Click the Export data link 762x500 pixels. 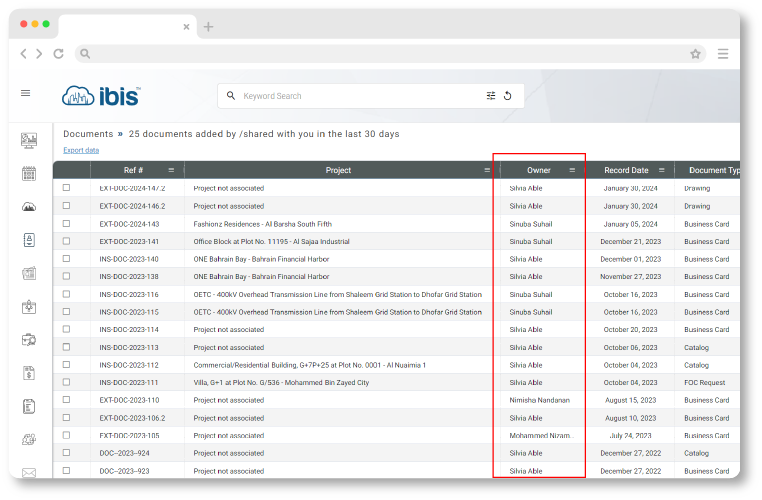click(81, 150)
